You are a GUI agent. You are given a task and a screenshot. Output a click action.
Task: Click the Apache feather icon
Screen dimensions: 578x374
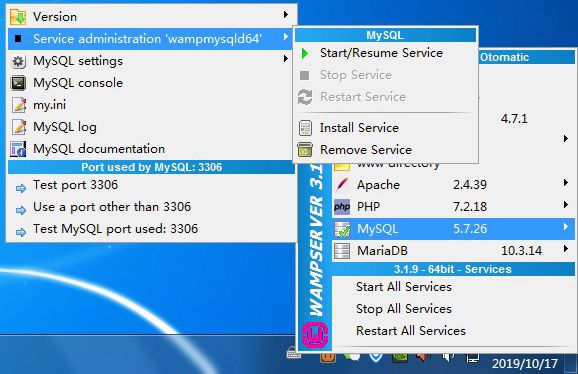tap(342, 185)
